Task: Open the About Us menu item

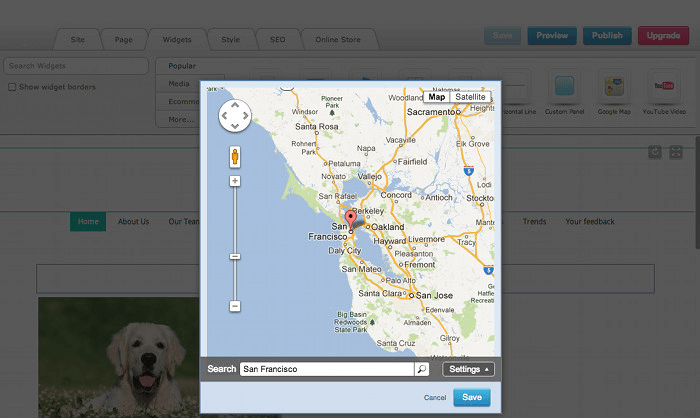Action: coord(133,222)
